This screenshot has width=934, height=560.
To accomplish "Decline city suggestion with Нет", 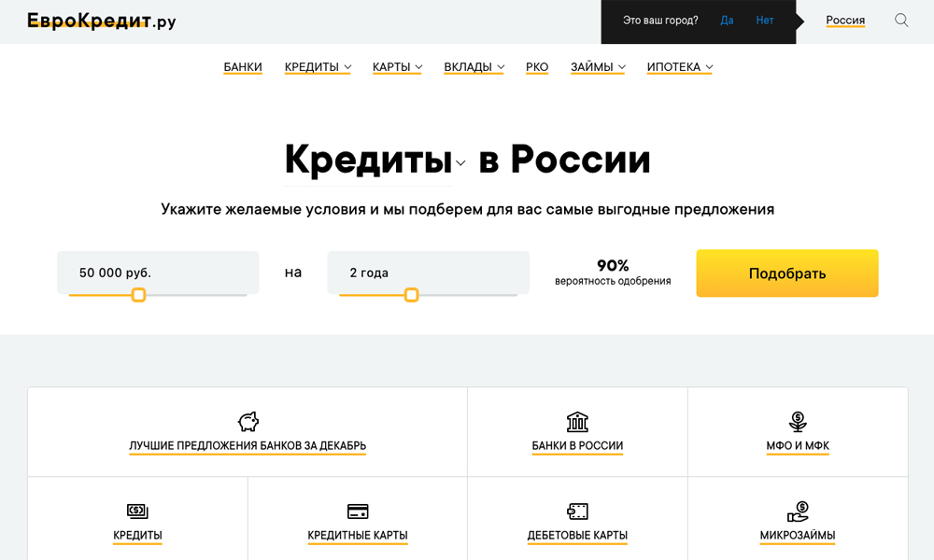I will (x=765, y=21).
